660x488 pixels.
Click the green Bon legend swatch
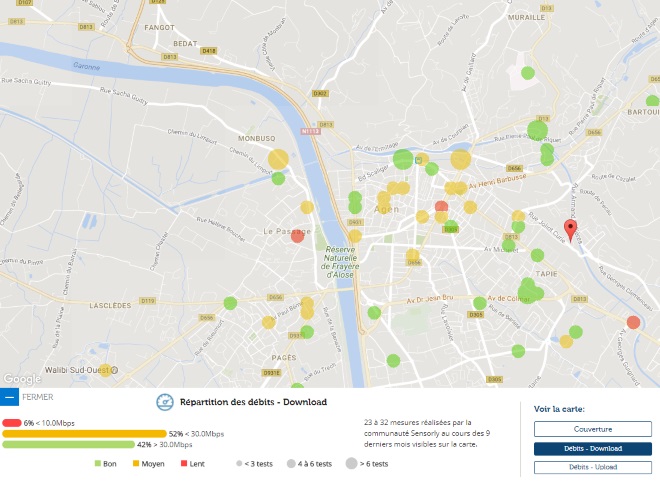(x=98, y=464)
